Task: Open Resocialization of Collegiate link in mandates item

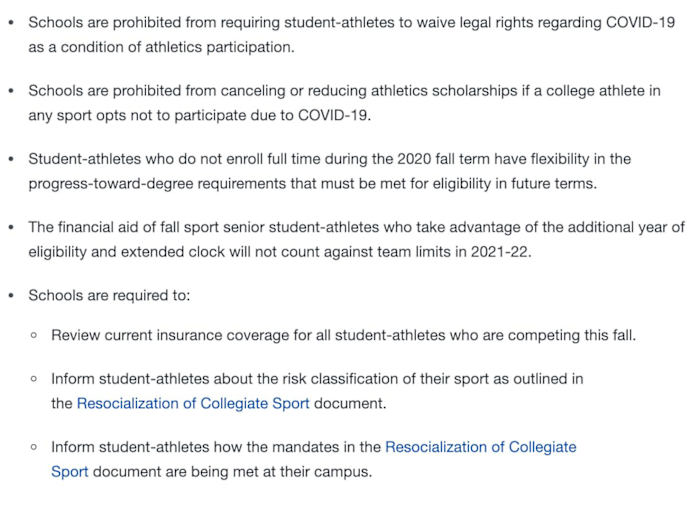Action: point(480,447)
